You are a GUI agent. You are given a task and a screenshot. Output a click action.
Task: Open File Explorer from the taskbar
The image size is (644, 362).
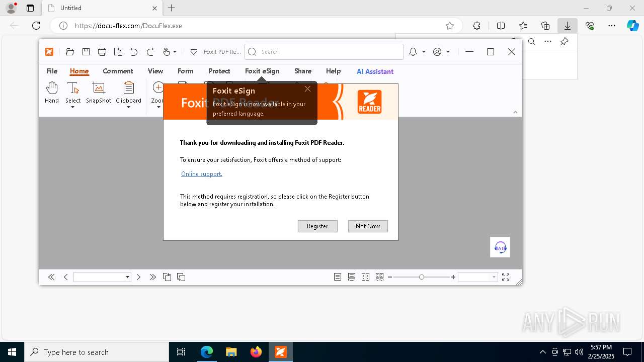(231, 352)
